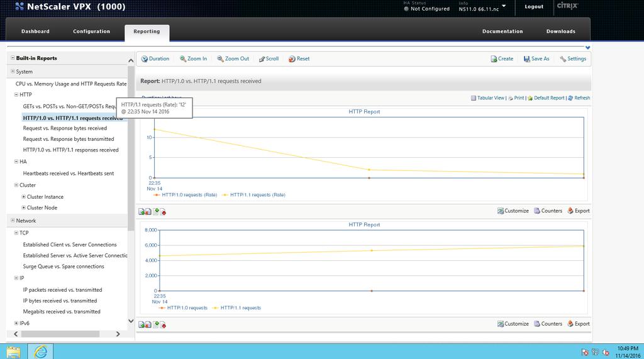Move the first chart down

[x=163, y=211]
